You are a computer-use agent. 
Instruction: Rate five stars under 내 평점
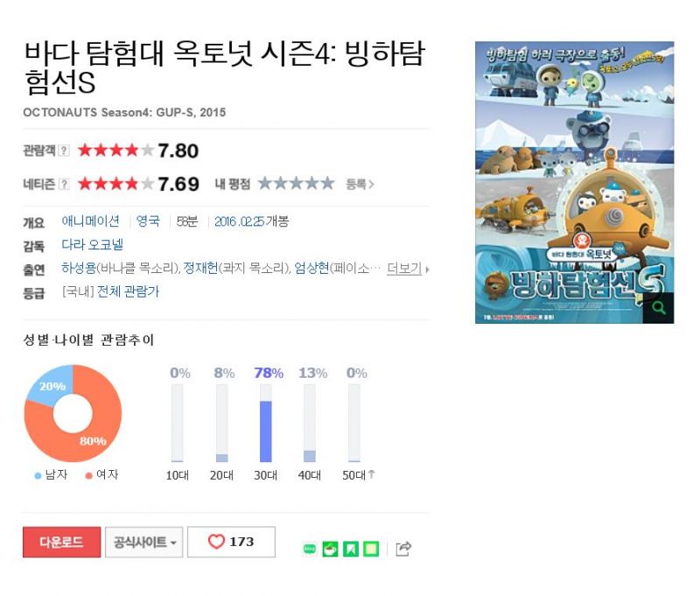[327, 183]
